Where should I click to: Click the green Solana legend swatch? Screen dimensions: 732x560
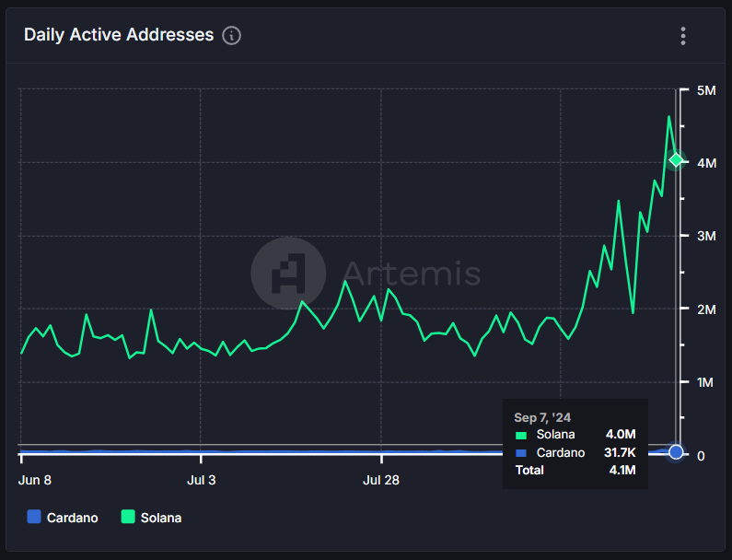[x=128, y=517]
